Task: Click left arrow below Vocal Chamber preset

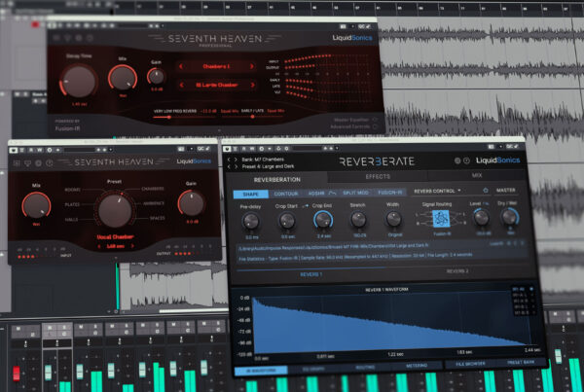Action: pyautogui.click(x=99, y=246)
